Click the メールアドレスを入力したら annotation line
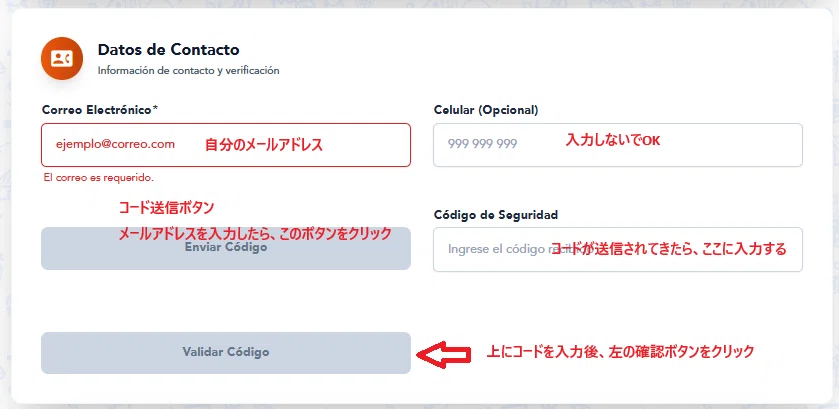Viewport: 839px width, 409px height. 255,234
